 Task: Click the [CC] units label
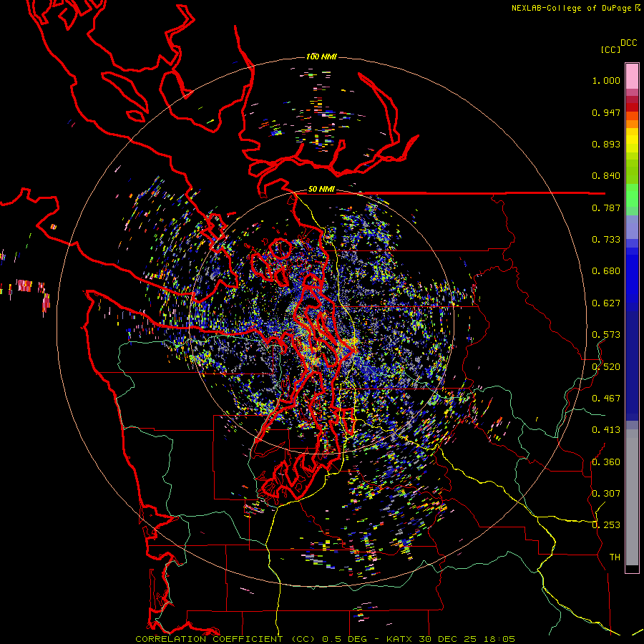(x=611, y=49)
